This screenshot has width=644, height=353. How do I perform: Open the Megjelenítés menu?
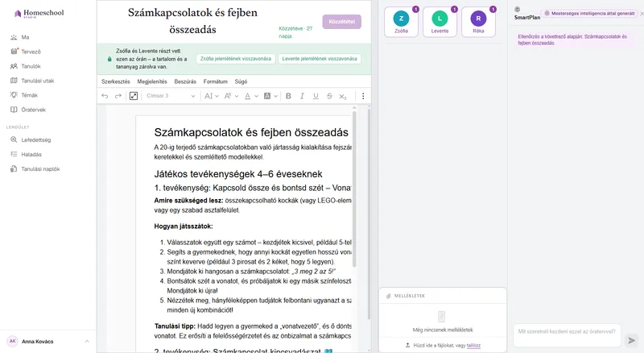tap(152, 81)
